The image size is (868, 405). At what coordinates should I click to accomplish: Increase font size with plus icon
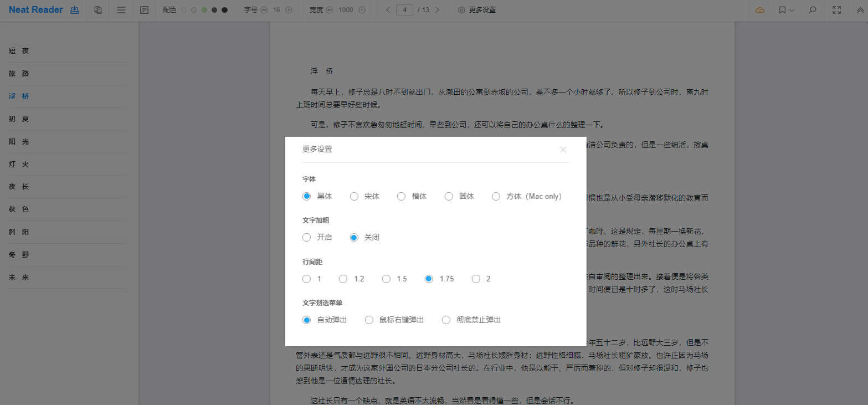[x=289, y=10]
